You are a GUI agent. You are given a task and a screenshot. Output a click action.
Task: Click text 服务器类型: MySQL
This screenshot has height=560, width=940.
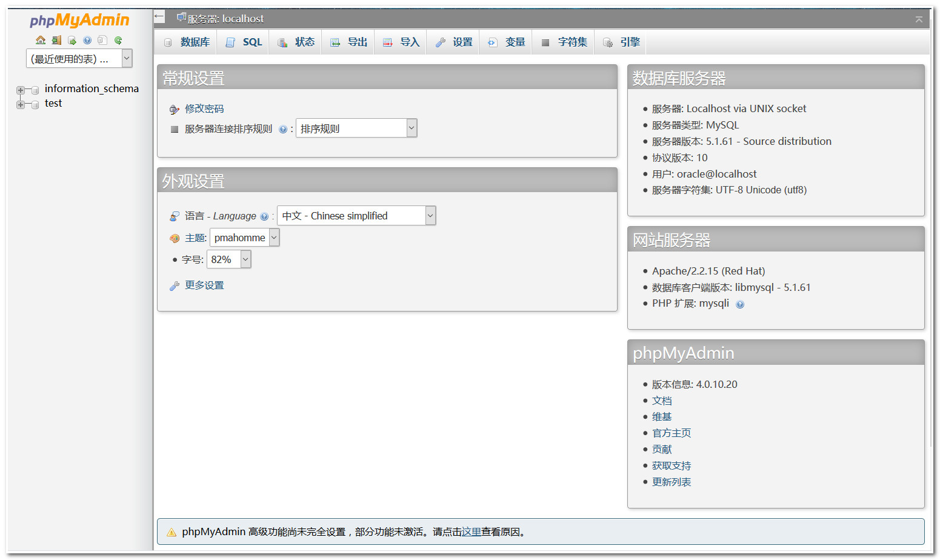(x=695, y=125)
